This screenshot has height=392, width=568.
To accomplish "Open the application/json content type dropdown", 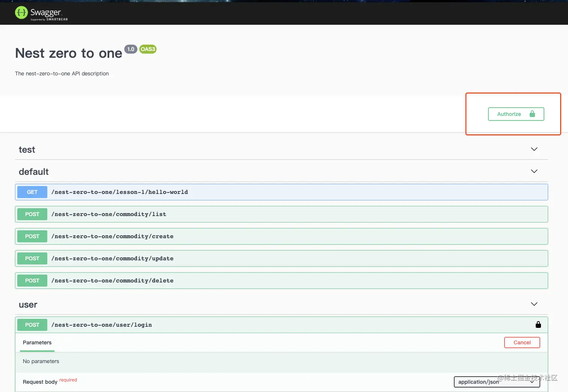I will pos(497,382).
